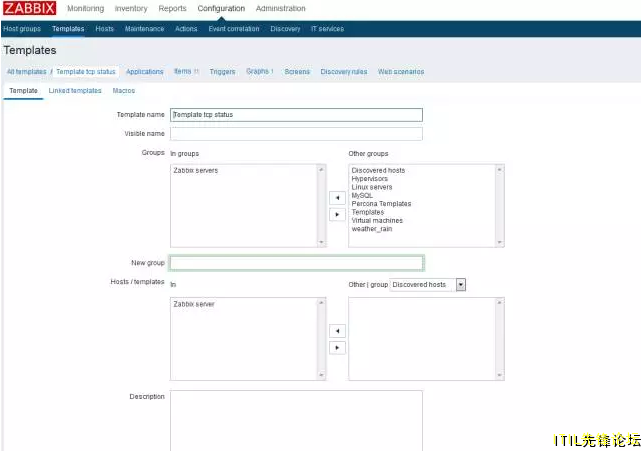Open Screens link
The width and height of the screenshot is (641, 451).
(x=297, y=72)
